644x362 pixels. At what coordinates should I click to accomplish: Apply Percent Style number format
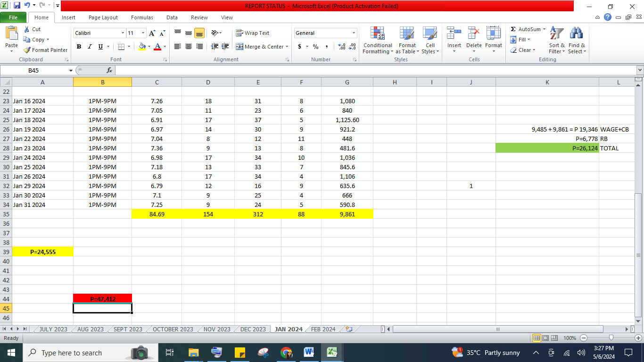[316, 47]
